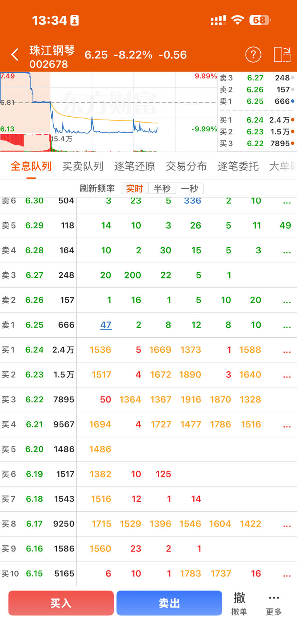Tap the 买9 price 6.16
The width and height of the screenshot is (297, 644).
34,548
